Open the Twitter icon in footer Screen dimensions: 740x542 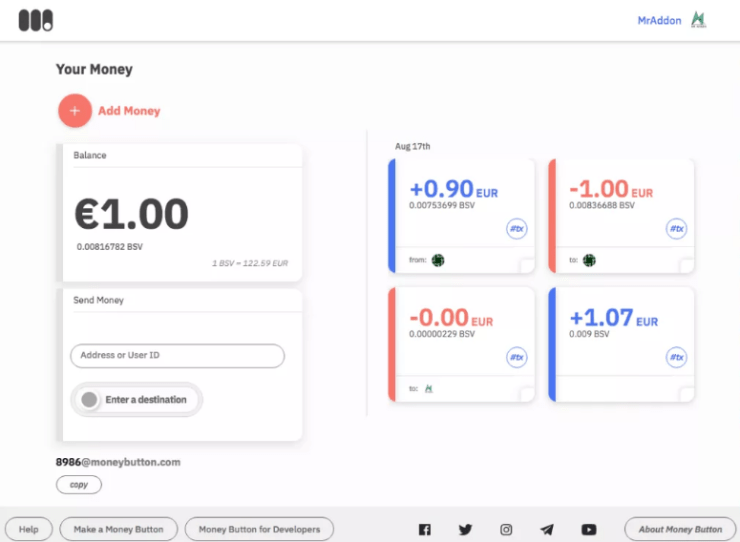[x=465, y=530]
